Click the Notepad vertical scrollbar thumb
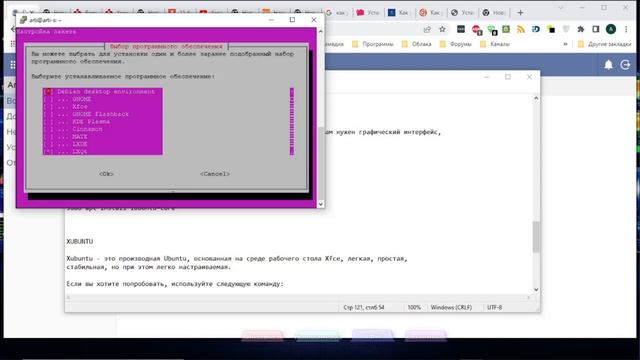 point(536,237)
